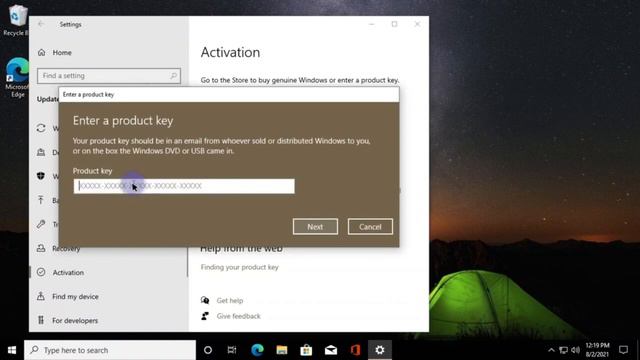
Task: Click the Settings gear on taskbar
Action: coord(380,350)
